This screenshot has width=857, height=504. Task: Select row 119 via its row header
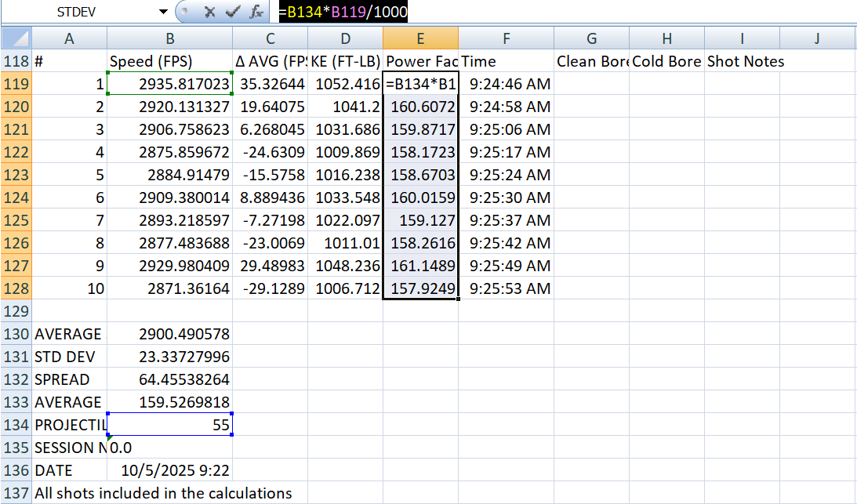pyautogui.click(x=16, y=84)
